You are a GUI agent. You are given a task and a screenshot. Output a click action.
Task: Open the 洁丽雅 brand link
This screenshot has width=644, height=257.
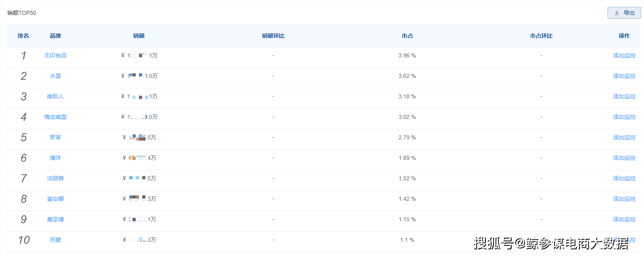pyautogui.click(x=55, y=178)
